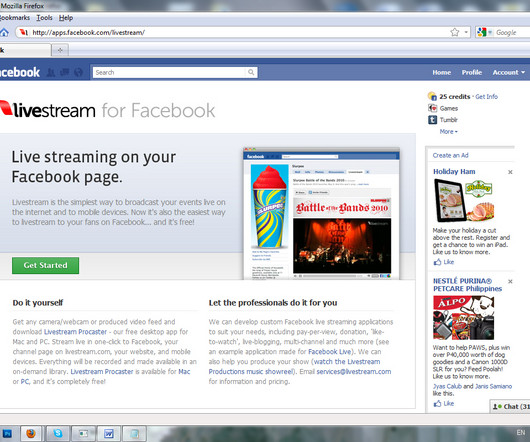The width and height of the screenshot is (530, 442).
Task: Open Livestream Productions music showreel link
Action: (x=294, y=367)
